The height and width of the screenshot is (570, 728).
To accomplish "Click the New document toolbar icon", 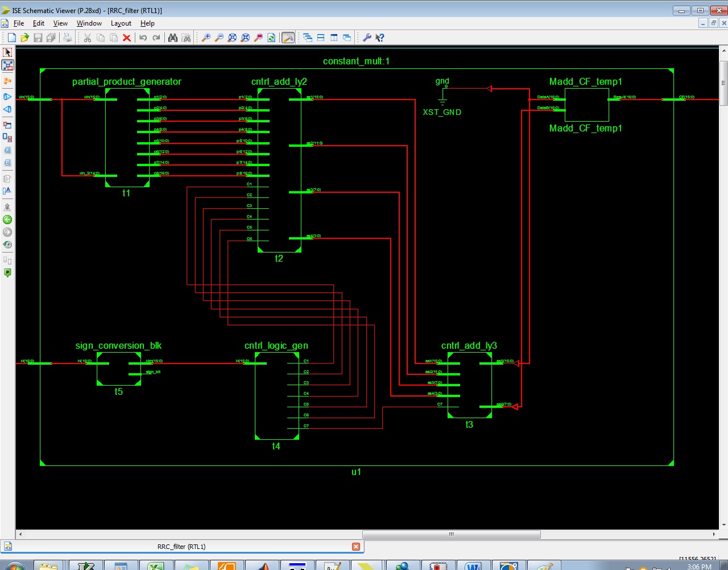I will point(11,38).
